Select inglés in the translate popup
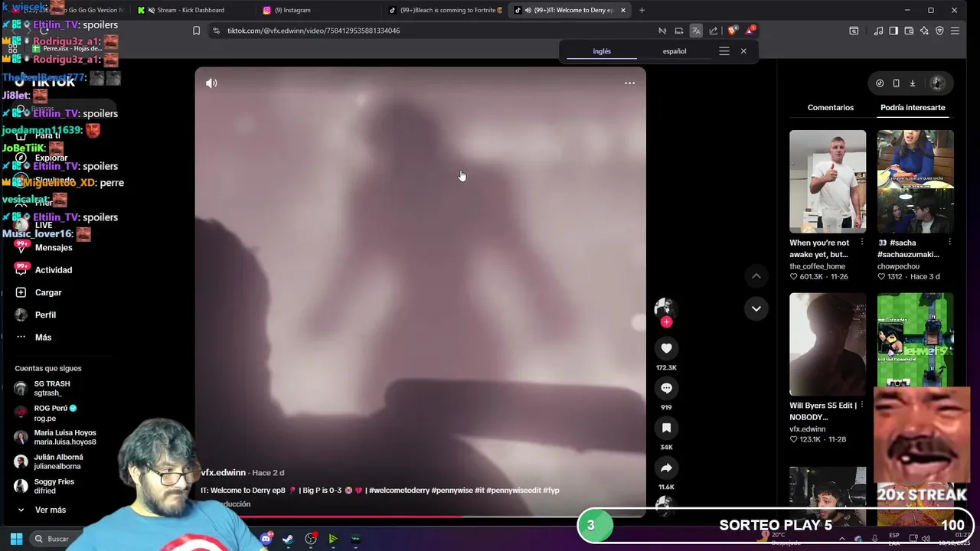This screenshot has height=551, width=980. [602, 51]
